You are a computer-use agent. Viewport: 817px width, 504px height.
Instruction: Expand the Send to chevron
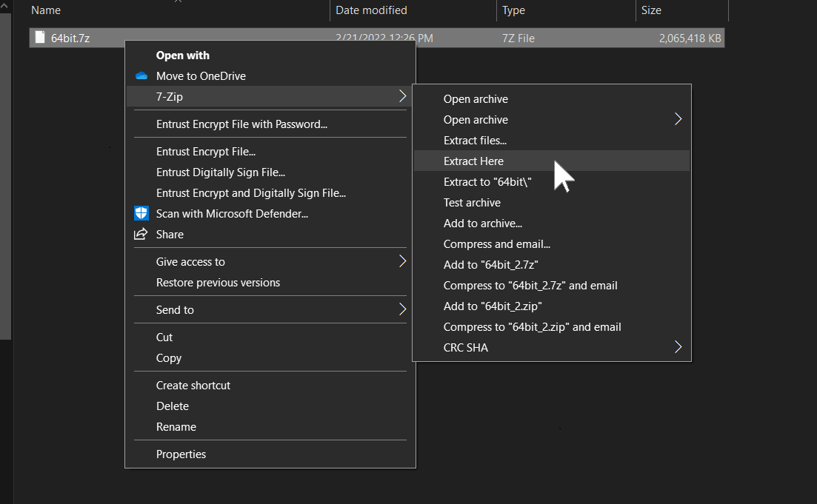tap(402, 309)
